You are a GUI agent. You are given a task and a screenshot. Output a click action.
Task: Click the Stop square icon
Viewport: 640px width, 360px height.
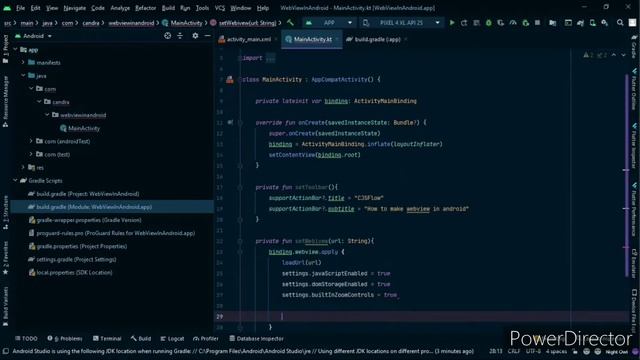pyautogui.click(x=538, y=23)
